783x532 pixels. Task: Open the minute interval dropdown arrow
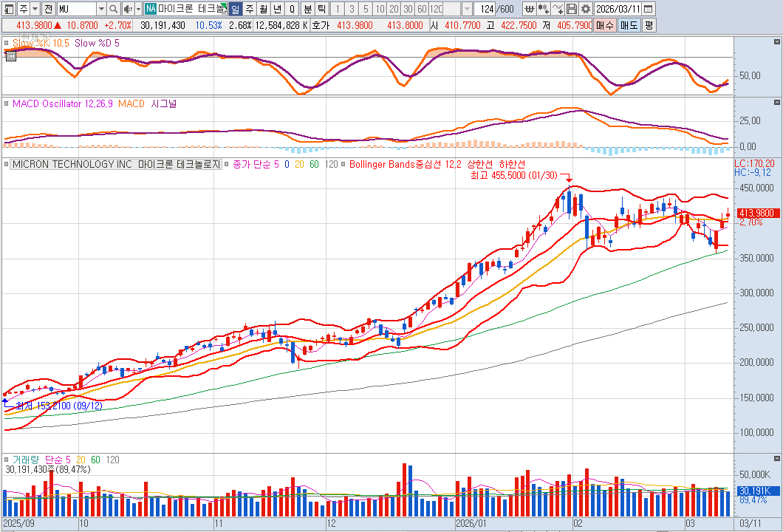(x=467, y=9)
